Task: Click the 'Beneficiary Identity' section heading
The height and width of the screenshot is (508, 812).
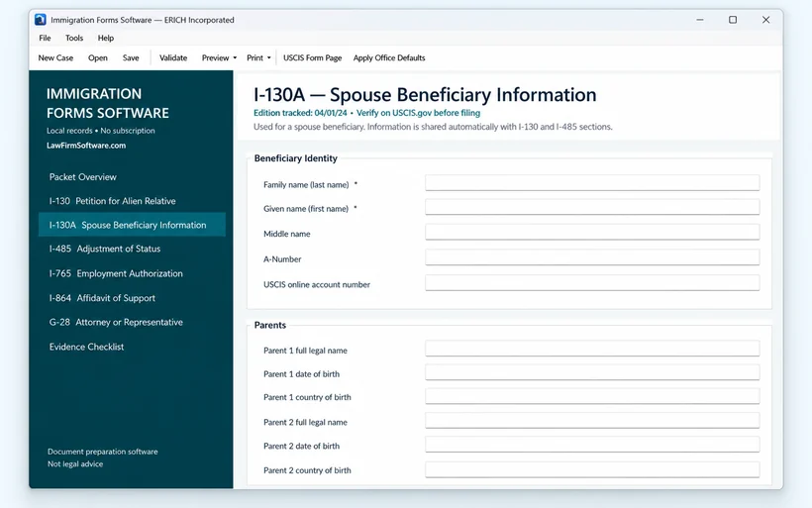Action: (296, 158)
